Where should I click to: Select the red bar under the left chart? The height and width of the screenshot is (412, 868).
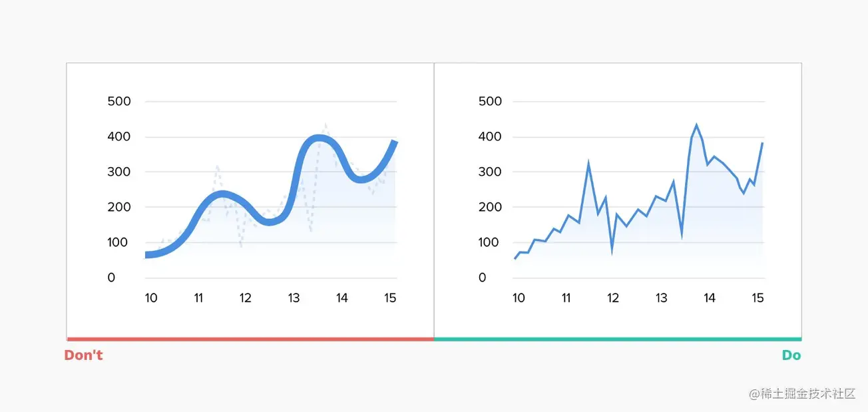(250, 339)
